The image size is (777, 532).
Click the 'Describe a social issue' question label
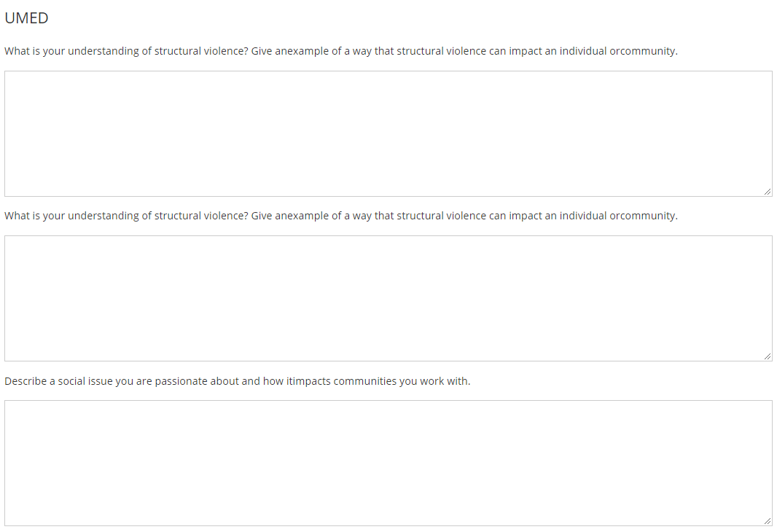tap(238, 381)
